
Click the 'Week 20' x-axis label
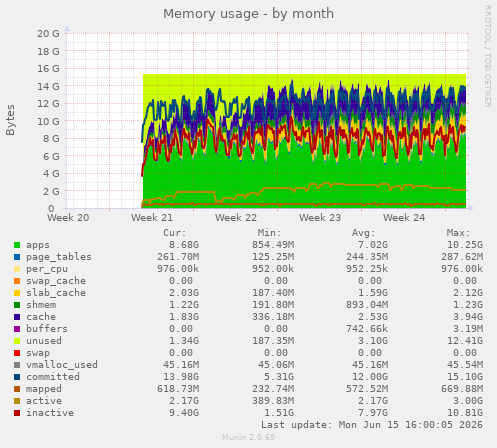click(68, 218)
